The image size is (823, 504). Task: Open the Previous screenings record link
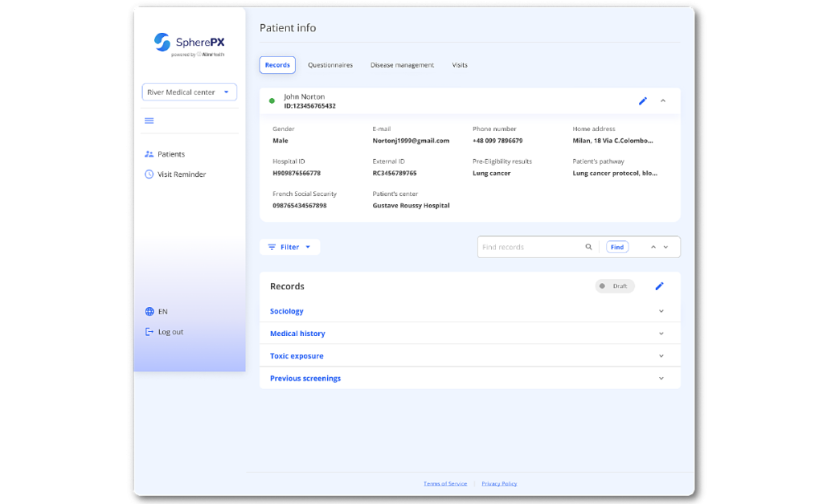click(x=305, y=379)
